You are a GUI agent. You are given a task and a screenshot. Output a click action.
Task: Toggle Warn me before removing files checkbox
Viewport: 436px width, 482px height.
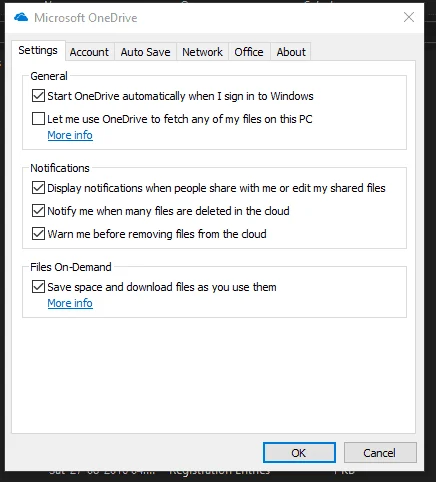(38, 234)
